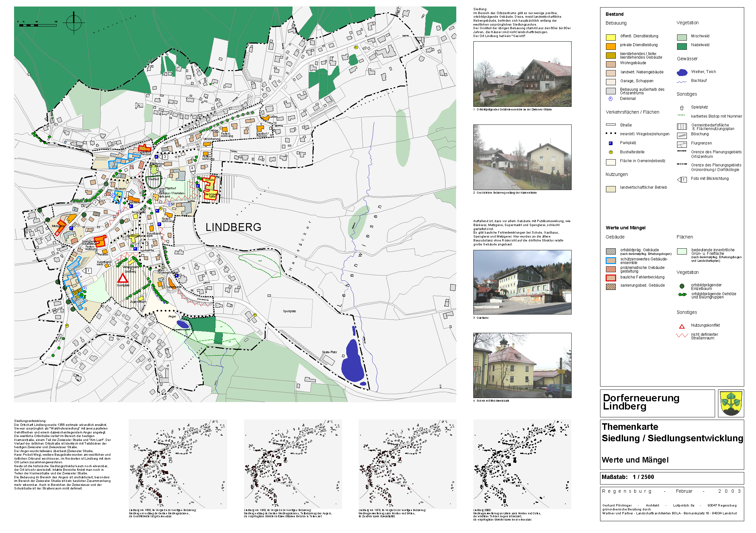Click the 'Maßstab: 1 / 2500' scale field
This screenshot has height=533, width=756.
click(x=628, y=477)
